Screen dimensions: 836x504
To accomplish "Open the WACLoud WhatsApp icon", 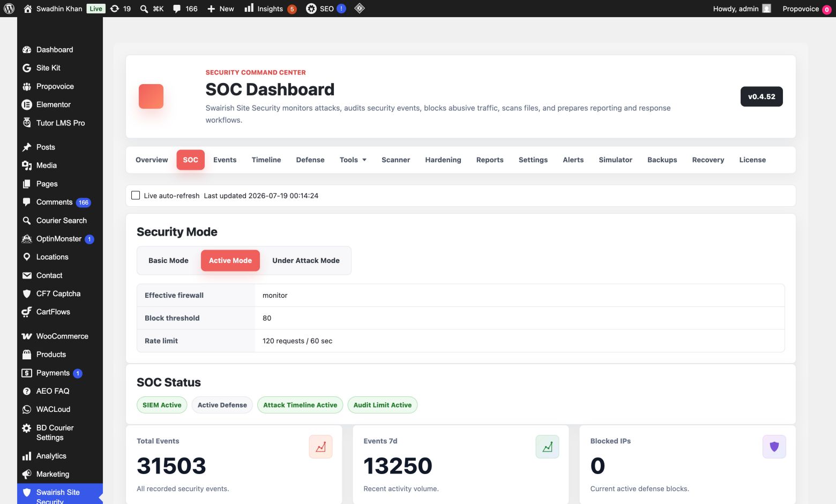I will [27, 409].
